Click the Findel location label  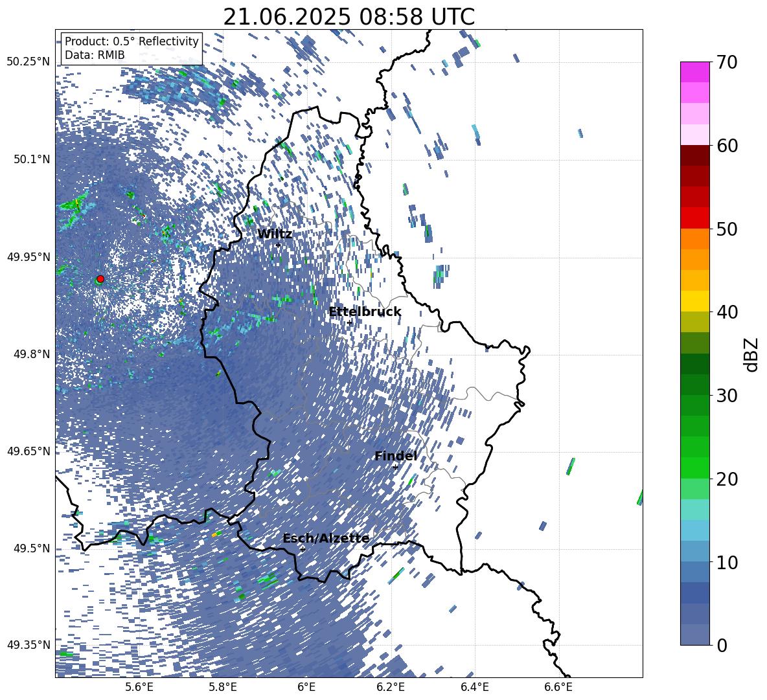point(396,456)
